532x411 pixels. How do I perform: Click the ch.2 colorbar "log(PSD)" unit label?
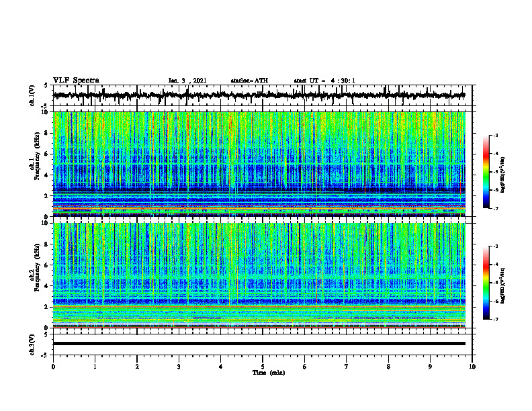click(503, 285)
